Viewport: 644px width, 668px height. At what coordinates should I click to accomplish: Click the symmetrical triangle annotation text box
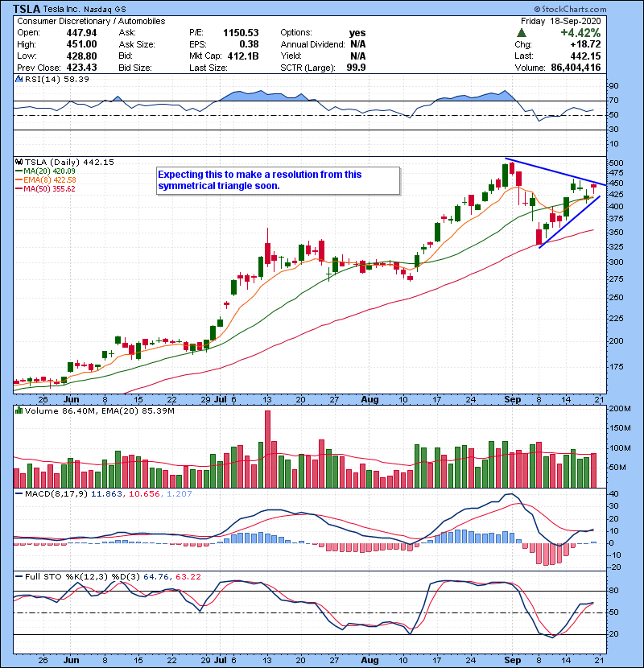point(278,180)
